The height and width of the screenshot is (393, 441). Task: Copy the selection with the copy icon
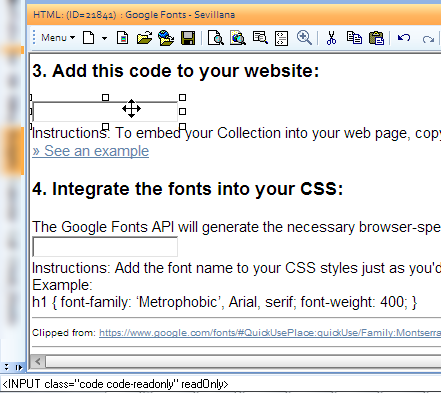[354, 38]
